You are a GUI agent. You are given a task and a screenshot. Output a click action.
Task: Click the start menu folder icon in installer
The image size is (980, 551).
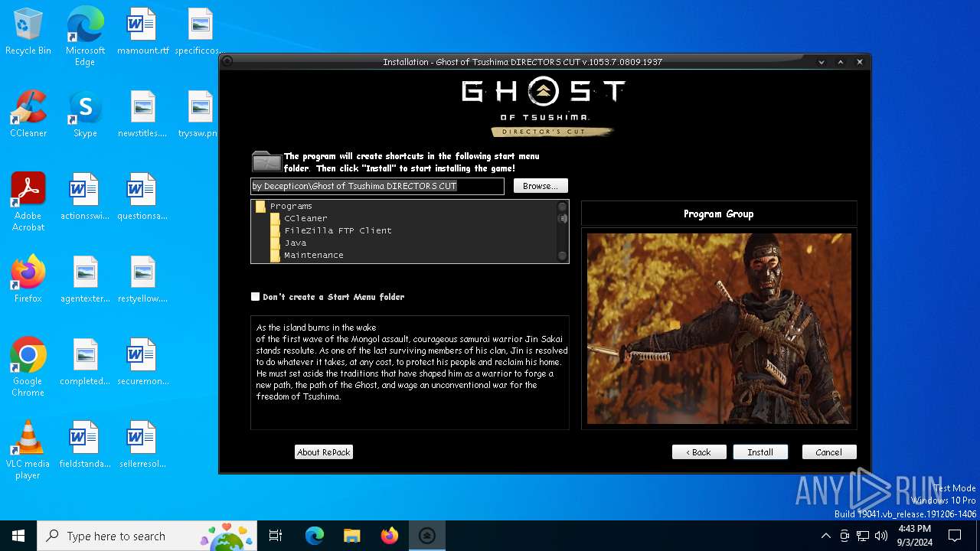[x=266, y=161]
